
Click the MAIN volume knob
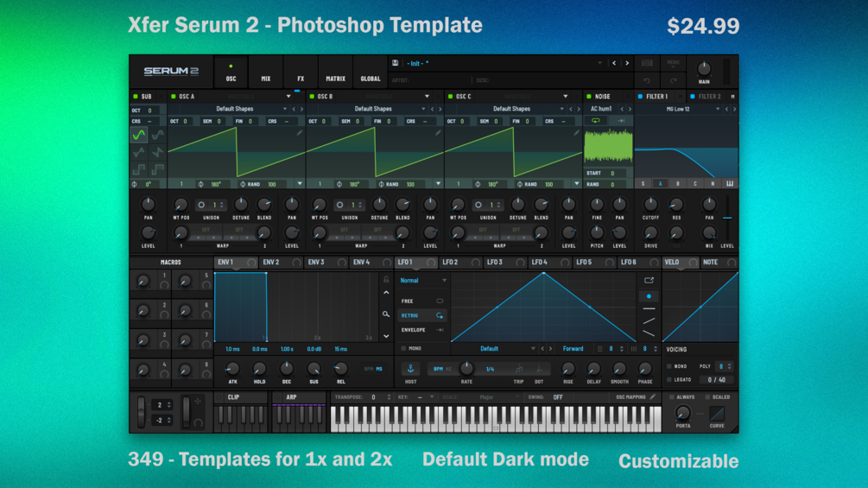[x=704, y=68]
